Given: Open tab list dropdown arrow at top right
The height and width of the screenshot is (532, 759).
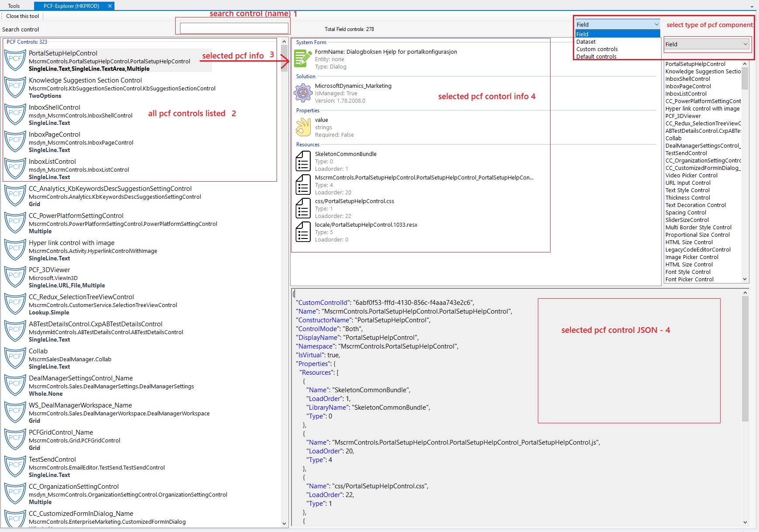Looking at the screenshot, I should pos(752,7).
